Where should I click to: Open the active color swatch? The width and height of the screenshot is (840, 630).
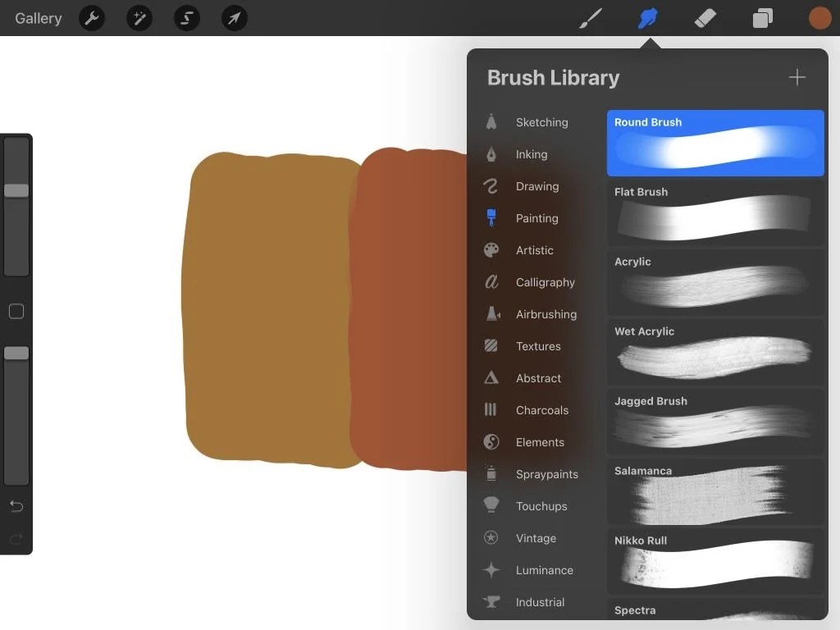pyautogui.click(x=819, y=17)
